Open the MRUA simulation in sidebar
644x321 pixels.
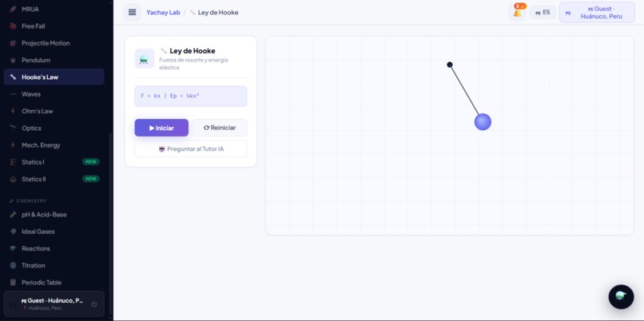pos(54,9)
